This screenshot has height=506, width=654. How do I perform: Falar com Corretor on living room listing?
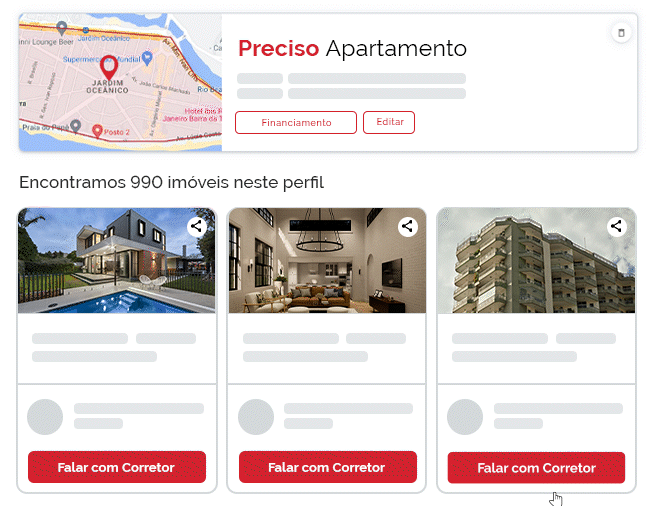pyautogui.click(x=327, y=467)
